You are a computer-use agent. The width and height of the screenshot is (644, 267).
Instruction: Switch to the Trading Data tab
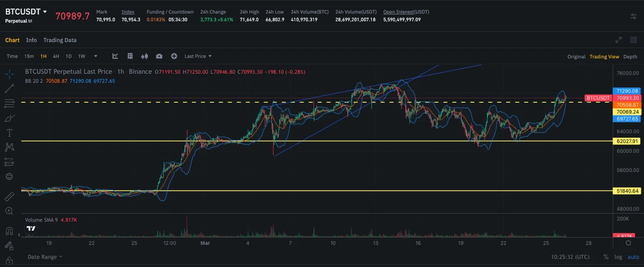click(x=60, y=40)
